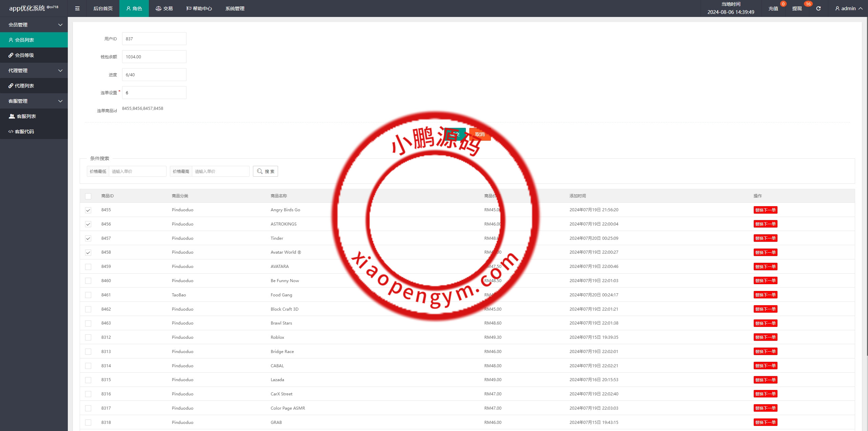Click the 价格最低 price input field

pyautogui.click(x=137, y=171)
